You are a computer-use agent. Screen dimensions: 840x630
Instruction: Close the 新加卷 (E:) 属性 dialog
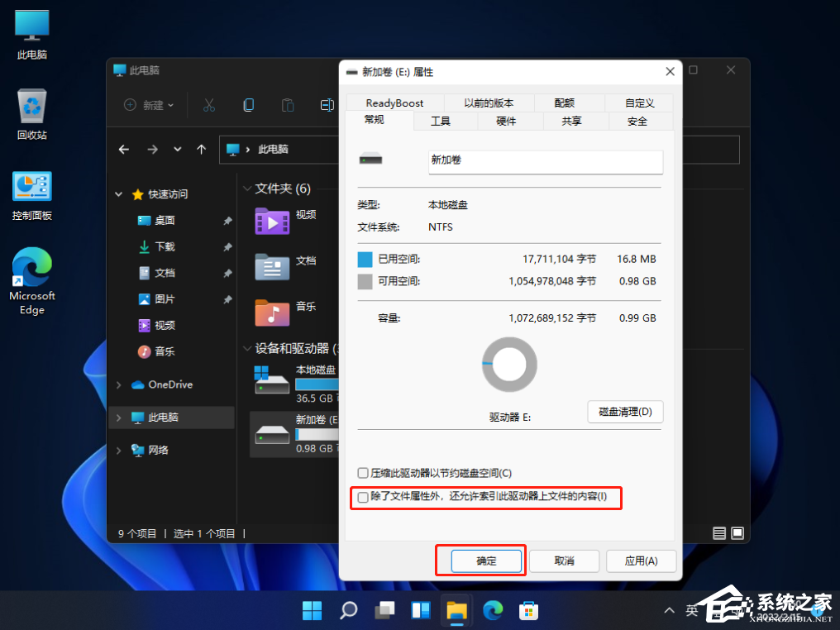tap(670, 72)
